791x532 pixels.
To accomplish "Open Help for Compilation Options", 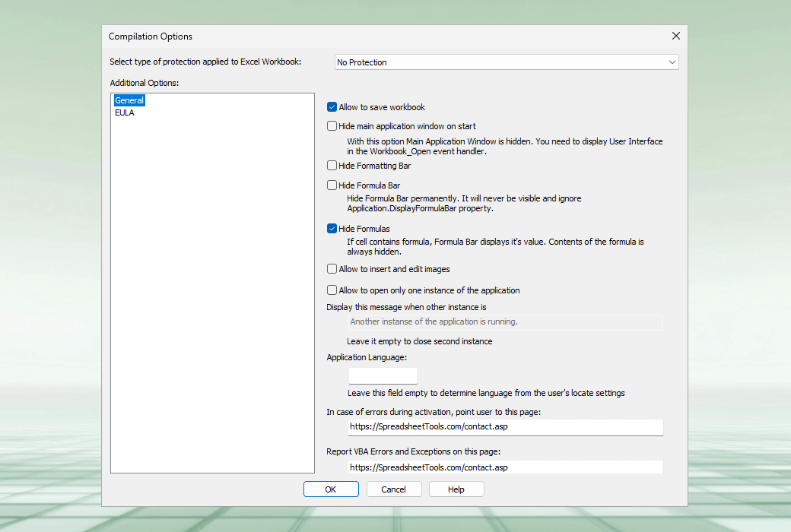I will [456, 489].
